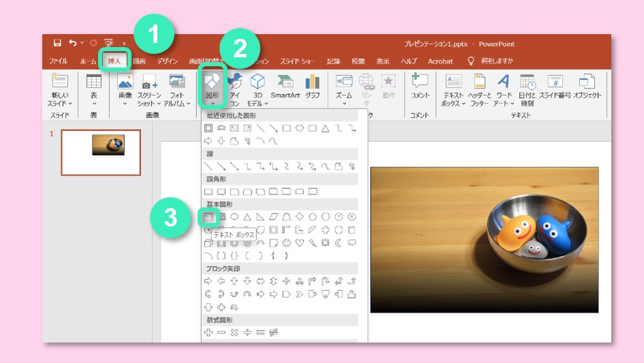Open the ファイル tab
The width and height of the screenshot is (644, 363).
coord(59,61)
